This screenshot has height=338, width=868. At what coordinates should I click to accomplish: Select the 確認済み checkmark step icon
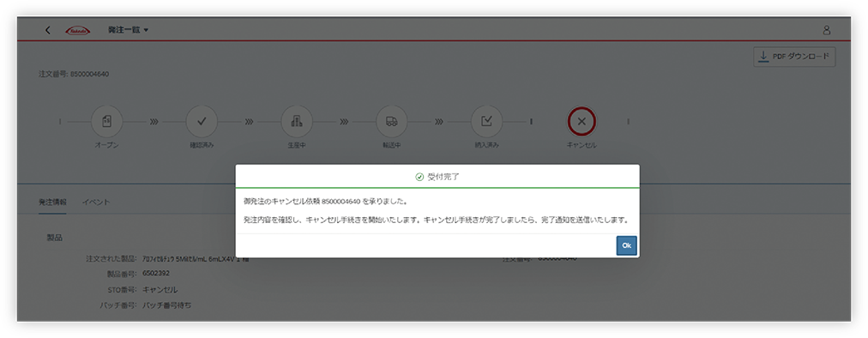click(201, 121)
